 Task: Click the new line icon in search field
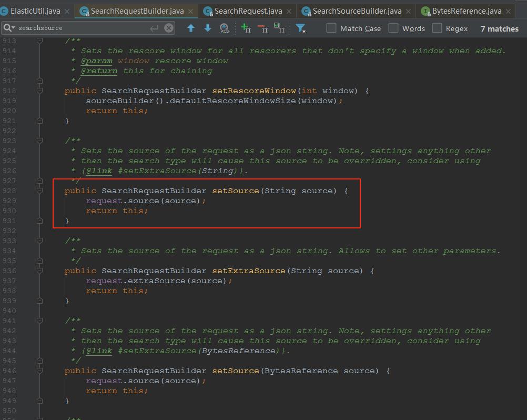[154, 28]
